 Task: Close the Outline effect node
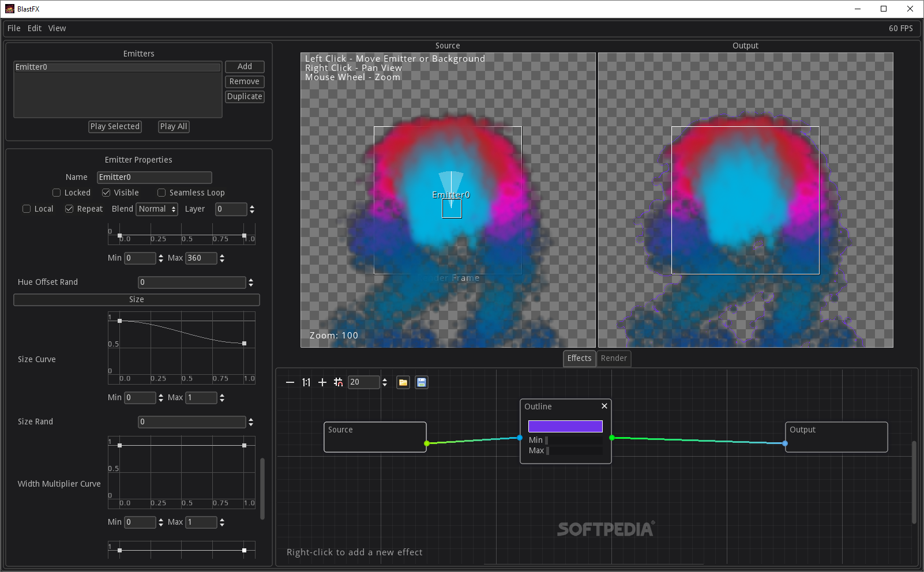[604, 406]
